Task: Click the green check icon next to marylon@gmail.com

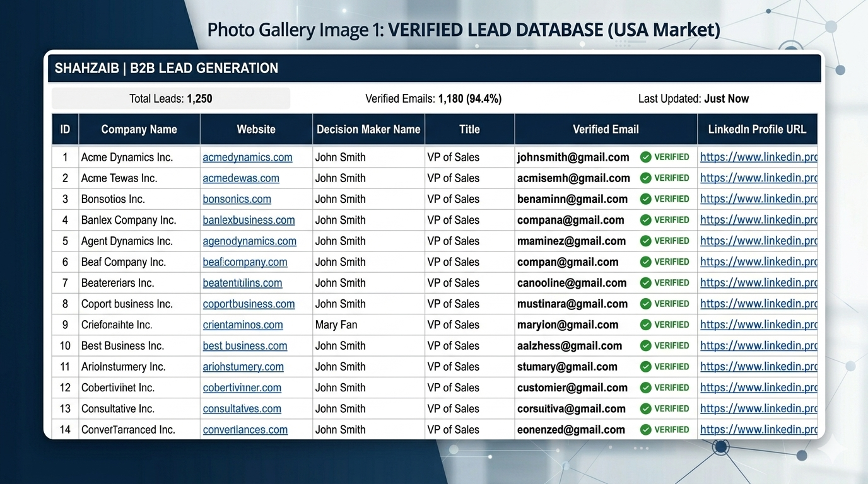Action: coord(645,325)
